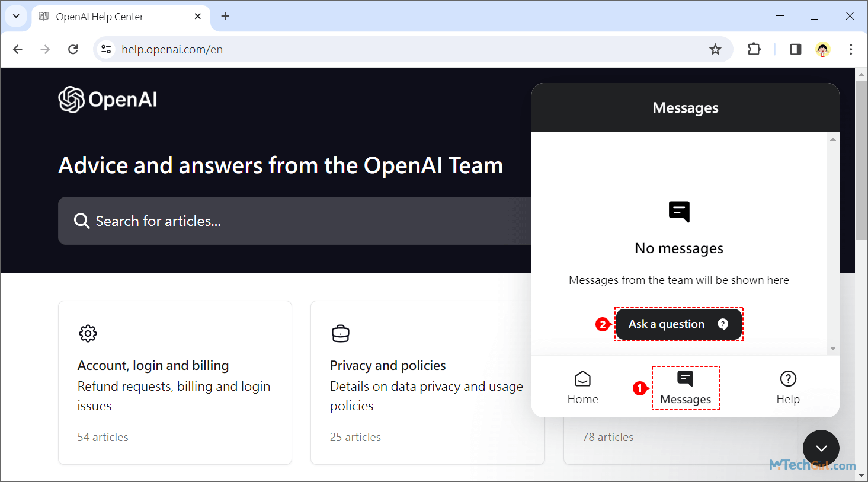Go back to previous page

point(18,49)
